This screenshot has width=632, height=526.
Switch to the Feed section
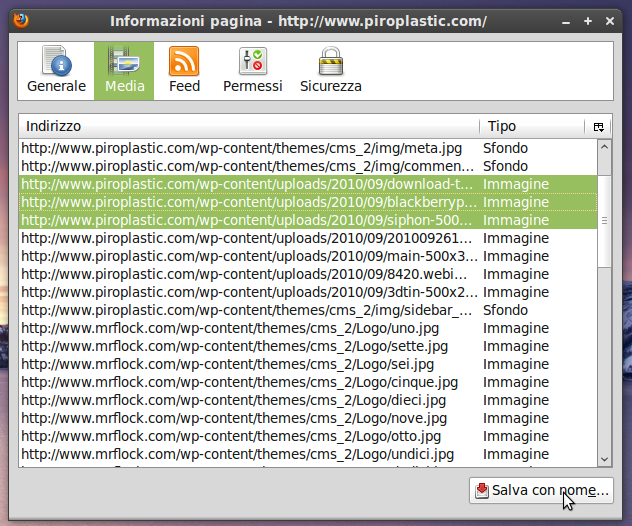click(184, 70)
